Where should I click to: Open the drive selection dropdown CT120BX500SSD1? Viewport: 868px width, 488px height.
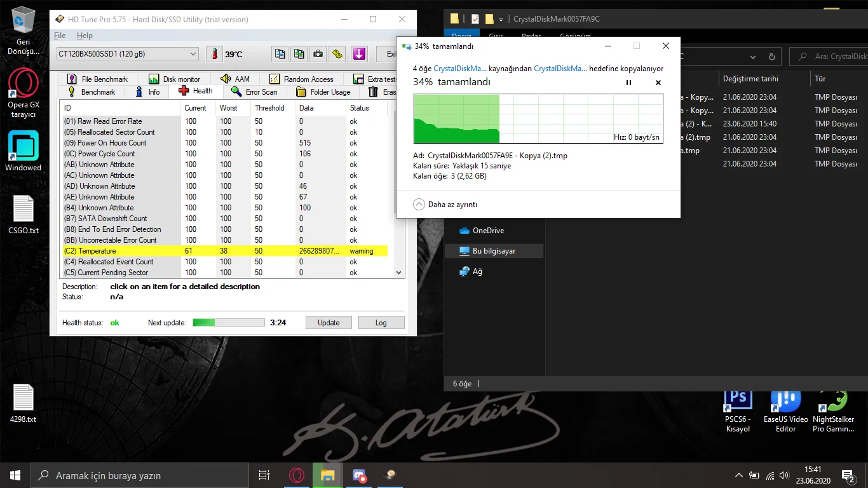point(127,54)
